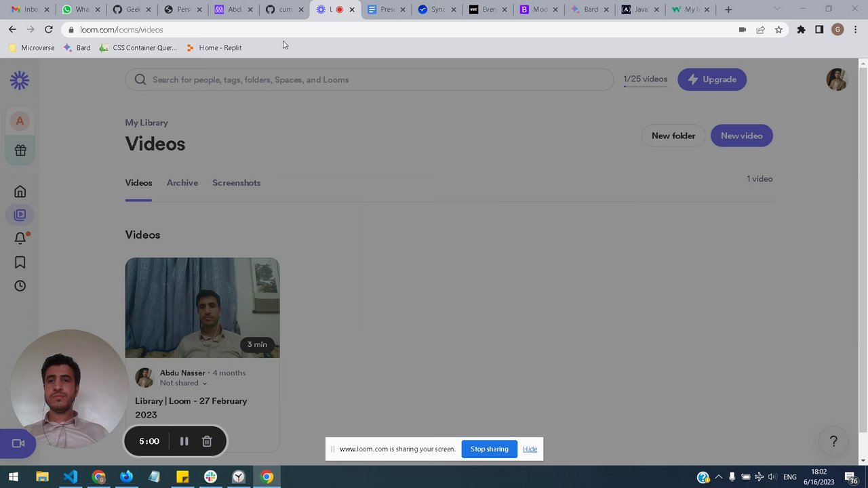Click the 'My Library' breadcrumb text
The image size is (868, 488).
pyautogui.click(x=146, y=123)
